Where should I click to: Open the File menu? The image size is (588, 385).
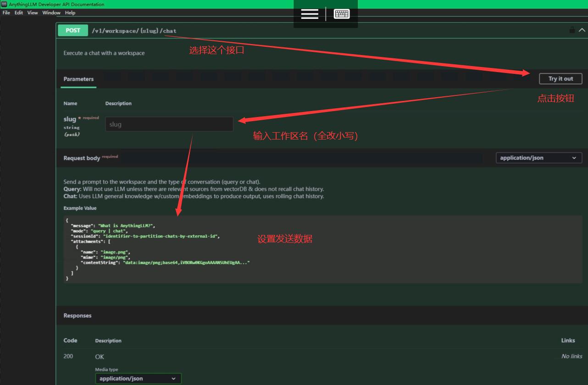(6, 13)
